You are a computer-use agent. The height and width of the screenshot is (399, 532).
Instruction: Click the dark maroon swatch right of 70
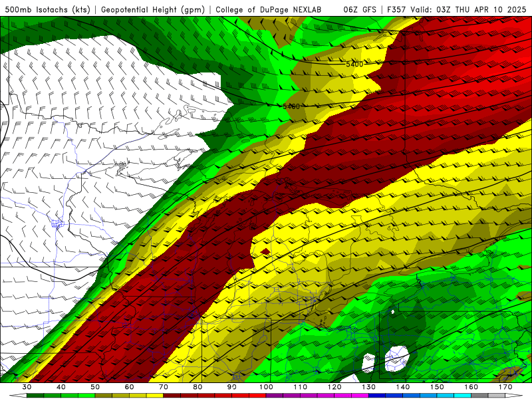pos(172,396)
